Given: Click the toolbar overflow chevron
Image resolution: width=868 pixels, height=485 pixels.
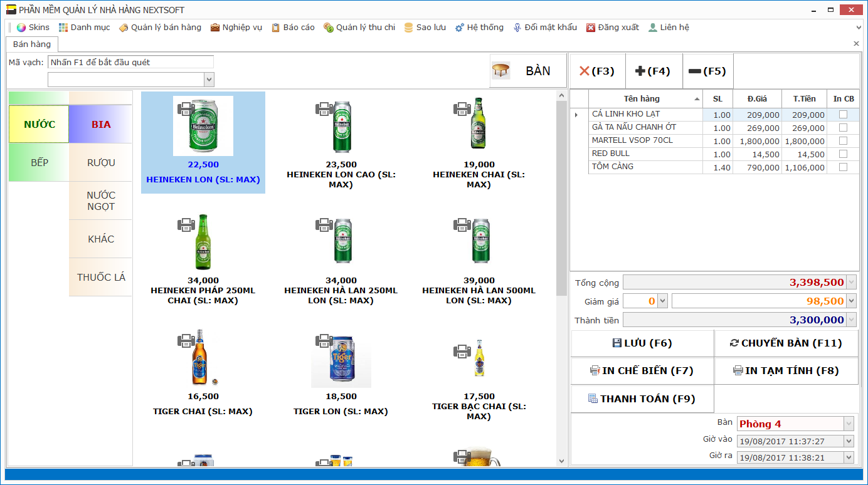Looking at the screenshot, I should [x=859, y=28].
